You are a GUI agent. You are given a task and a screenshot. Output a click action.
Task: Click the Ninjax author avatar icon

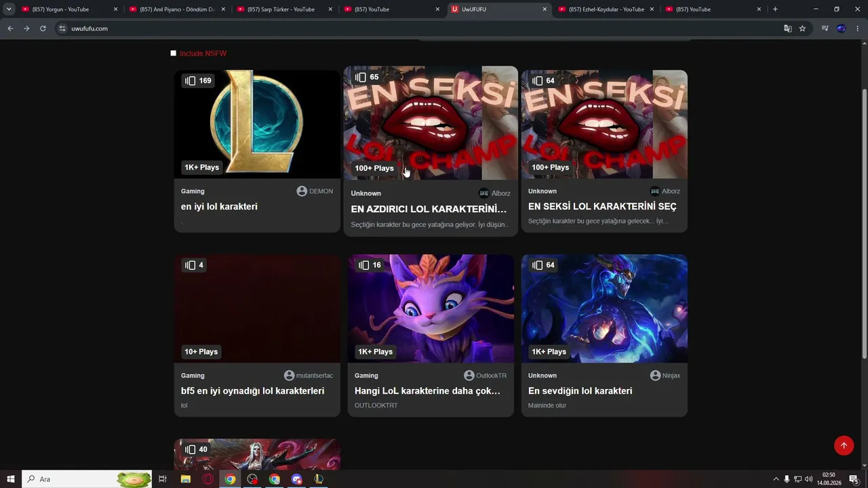pos(655,375)
